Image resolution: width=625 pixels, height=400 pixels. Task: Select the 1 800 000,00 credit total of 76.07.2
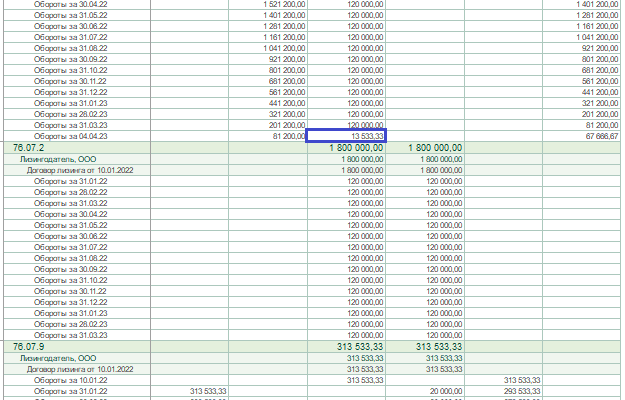pos(435,148)
